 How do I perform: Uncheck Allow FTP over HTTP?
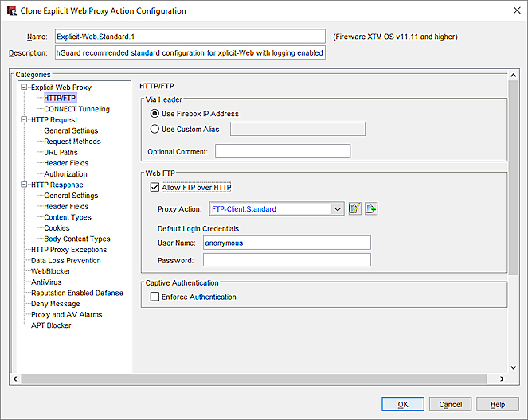click(154, 187)
